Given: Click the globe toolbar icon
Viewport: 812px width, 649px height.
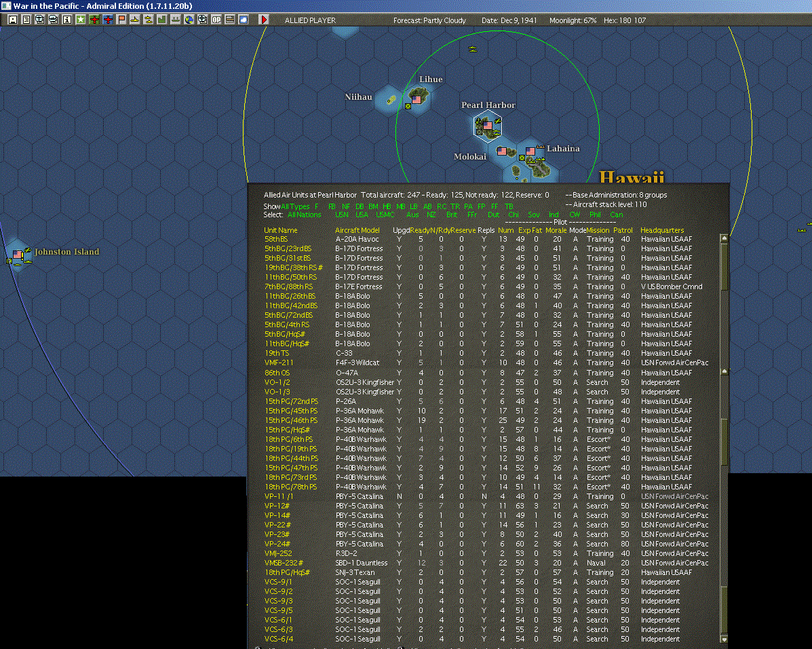Looking at the screenshot, I should 189,20.
